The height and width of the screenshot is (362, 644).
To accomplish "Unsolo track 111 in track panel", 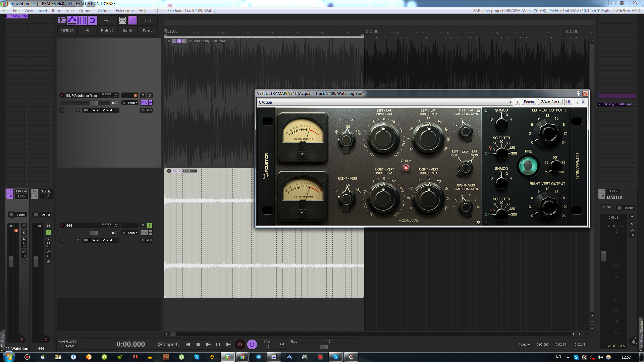I will click(150, 226).
